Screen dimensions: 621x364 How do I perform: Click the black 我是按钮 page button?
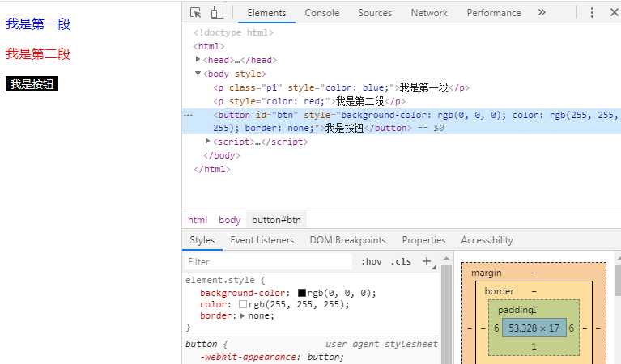pos(32,84)
